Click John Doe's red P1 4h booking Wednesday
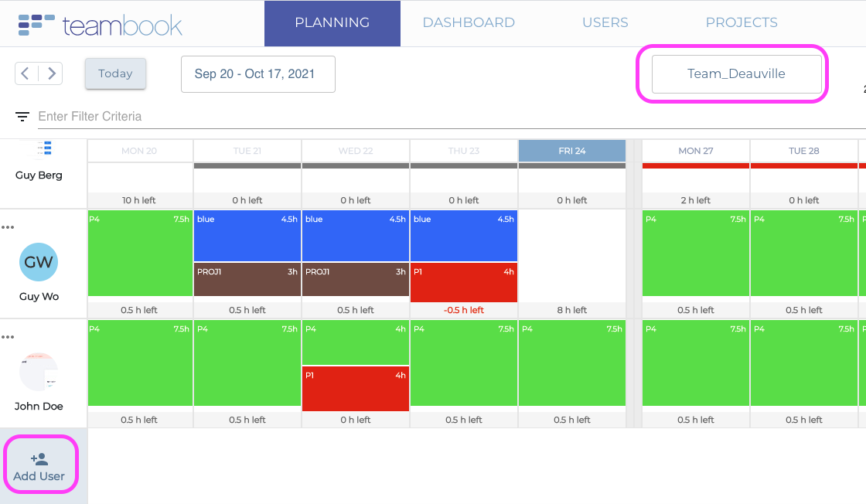This screenshot has width=866, height=504. pyautogui.click(x=355, y=389)
